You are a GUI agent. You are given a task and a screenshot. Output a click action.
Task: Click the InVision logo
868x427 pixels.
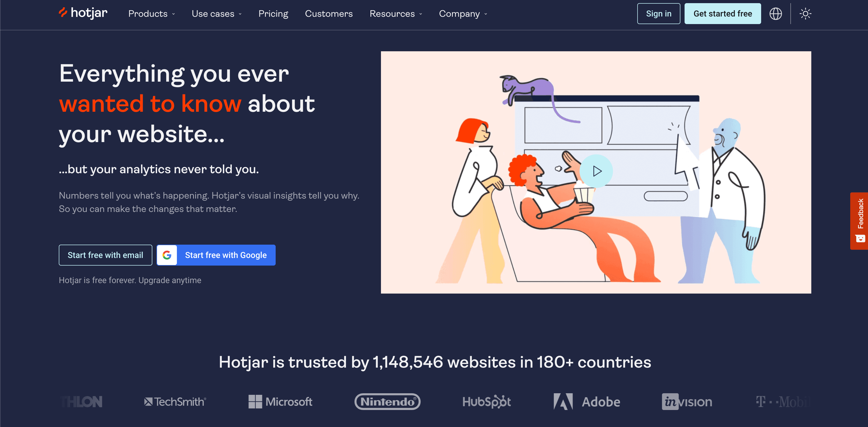click(687, 401)
